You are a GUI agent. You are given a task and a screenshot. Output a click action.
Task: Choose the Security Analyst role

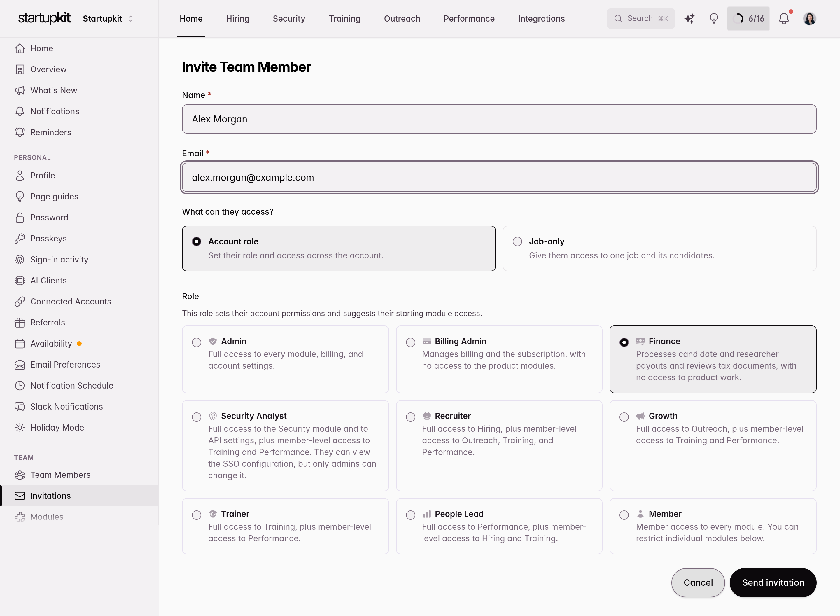pos(285,446)
